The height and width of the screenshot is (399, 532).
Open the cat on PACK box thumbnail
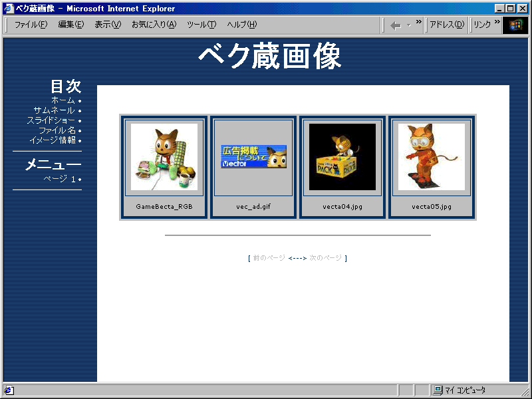(x=342, y=157)
